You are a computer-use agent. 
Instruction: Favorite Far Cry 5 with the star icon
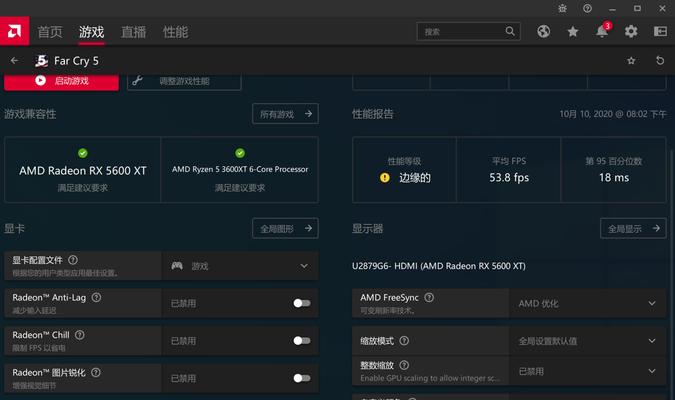[631, 61]
